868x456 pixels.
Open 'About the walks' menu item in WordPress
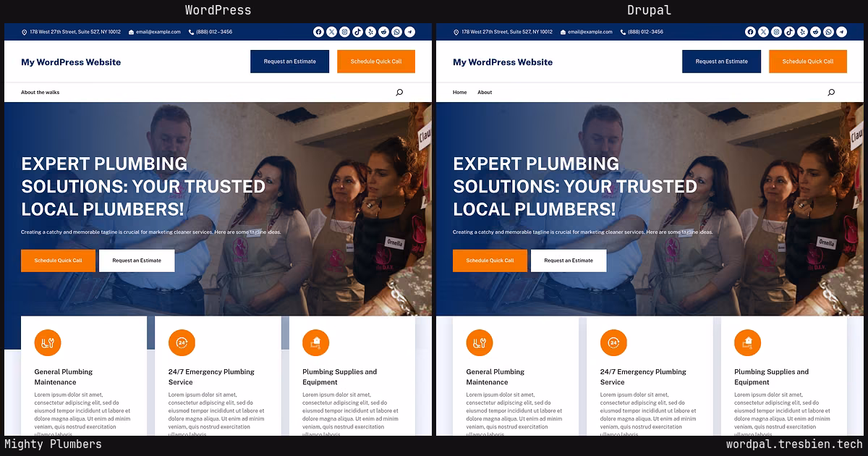pyautogui.click(x=41, y=93)
